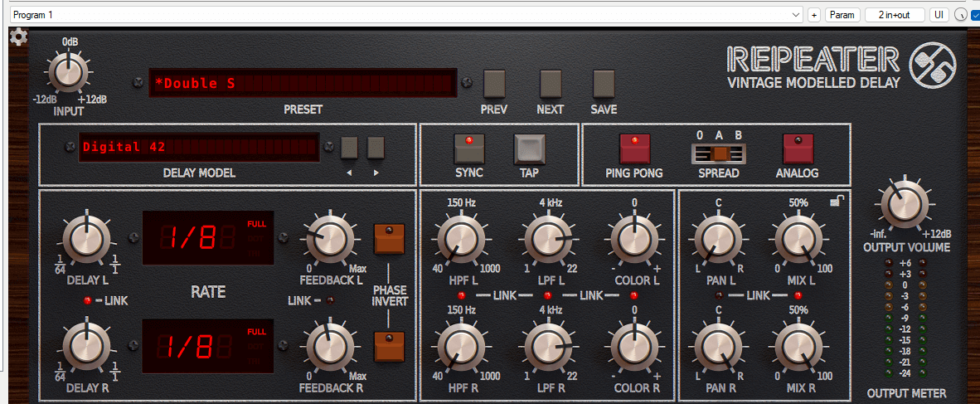Click the Param button

pyautogui.click(x=842, y=15)
